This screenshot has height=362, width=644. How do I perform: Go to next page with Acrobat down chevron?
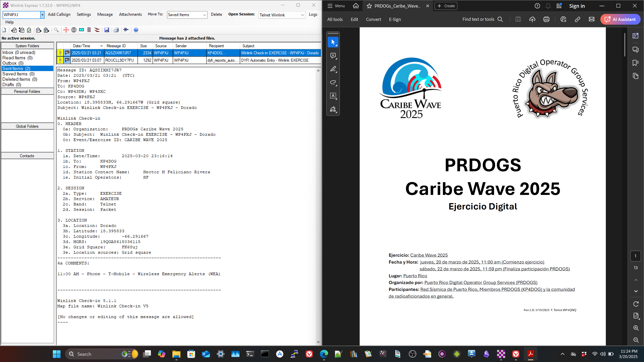point(636,291)
